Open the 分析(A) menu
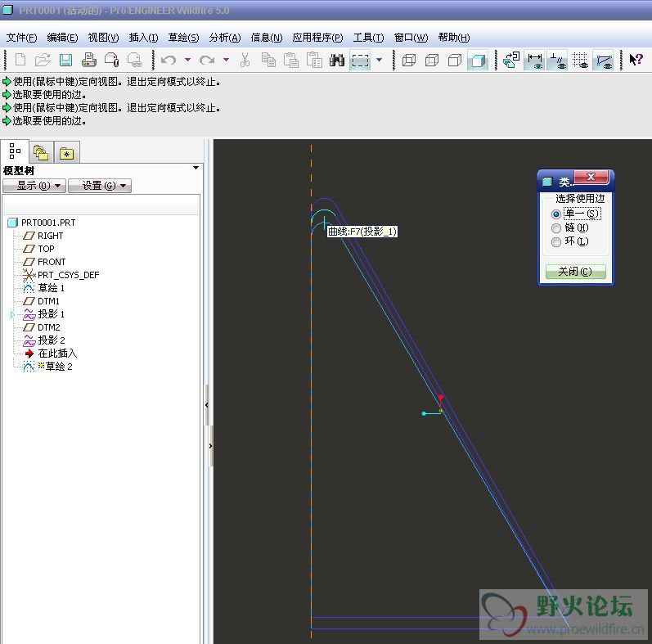652x644 pixels. 225,38
